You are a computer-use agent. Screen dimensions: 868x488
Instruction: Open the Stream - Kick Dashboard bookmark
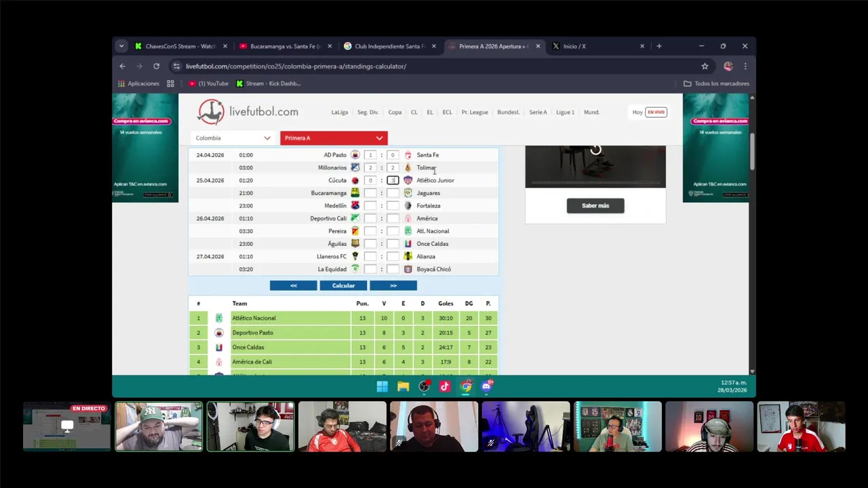[x=269, y=83]
